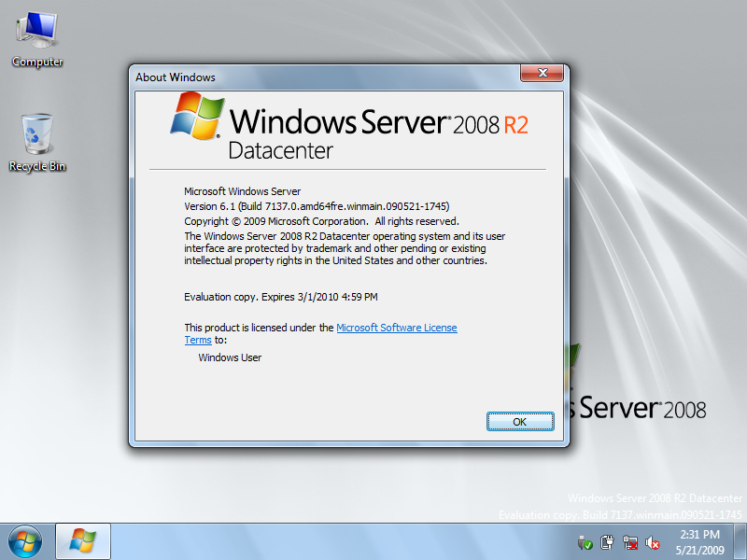Open the clock showing 2:31 PM
This screenshot has height=560, width=747.
pos(699,542)
